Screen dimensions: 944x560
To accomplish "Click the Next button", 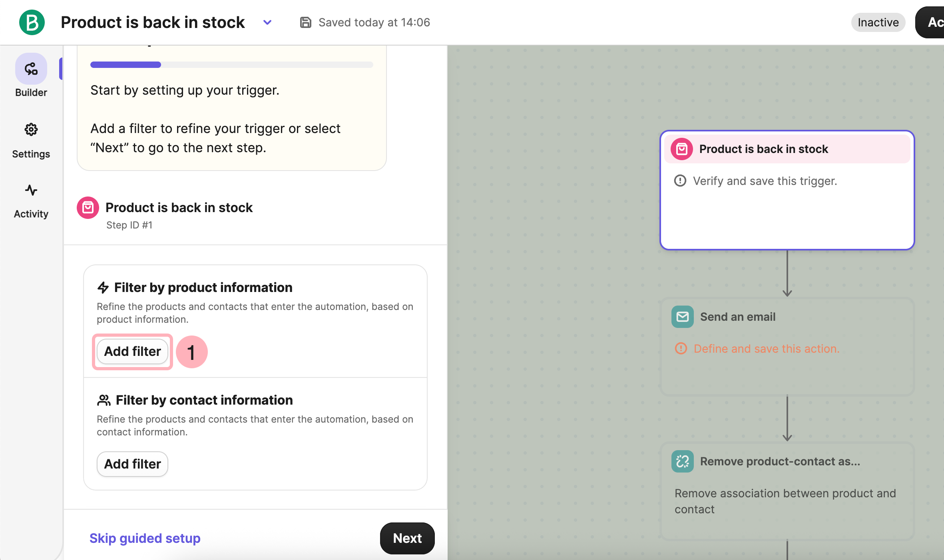I will point(407,538).
